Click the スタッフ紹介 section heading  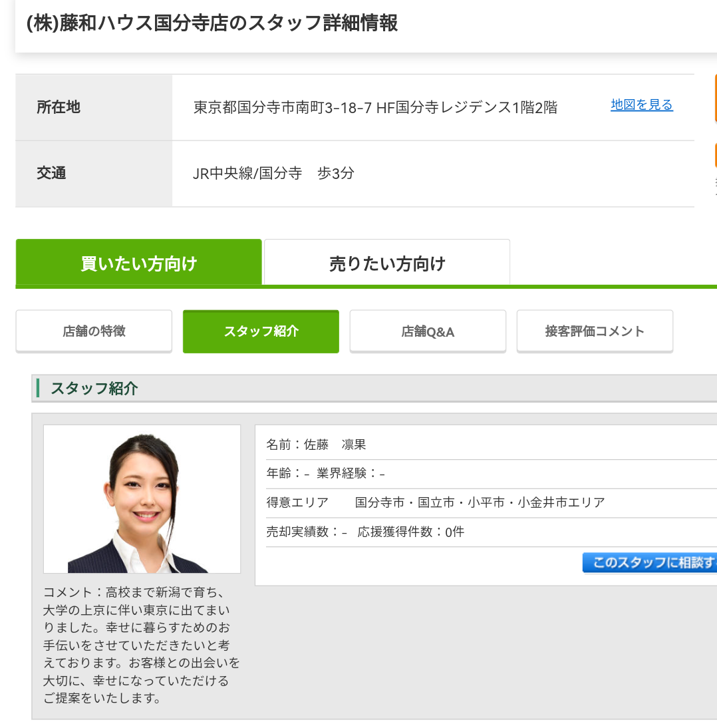(x=94, y=388)
